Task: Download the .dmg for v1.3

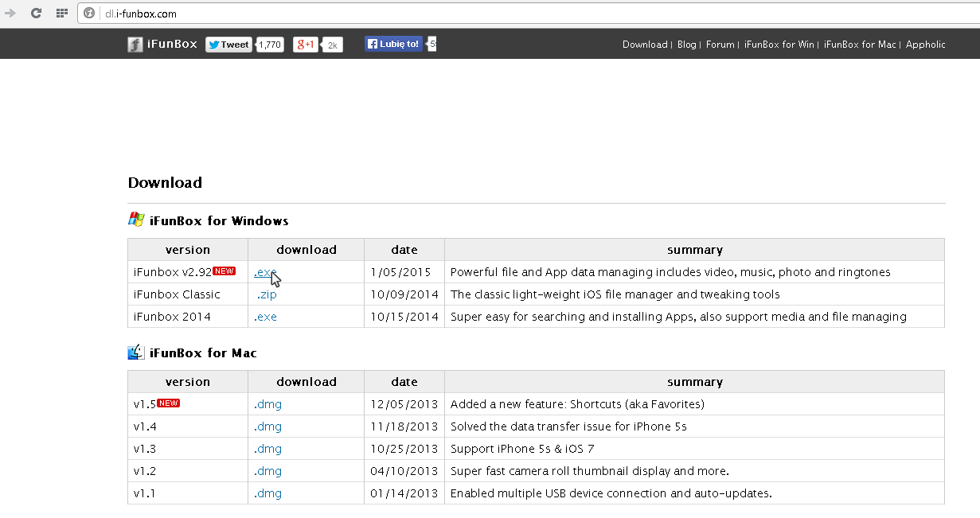Action: coord(267,449)
